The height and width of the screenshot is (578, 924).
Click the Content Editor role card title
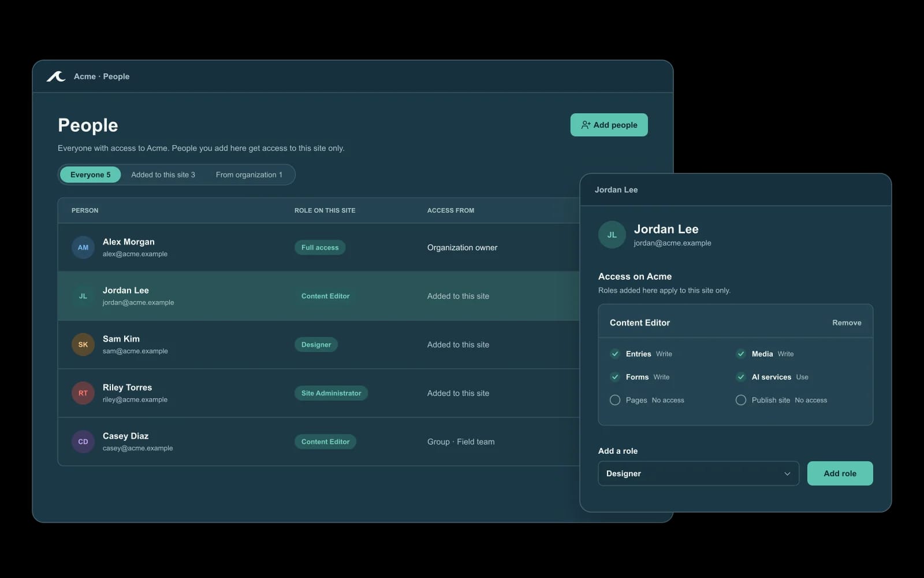coord(640,323)
